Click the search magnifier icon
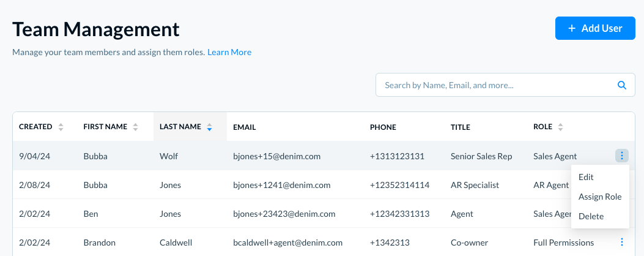644x256 pixels. tap(622, 85)
